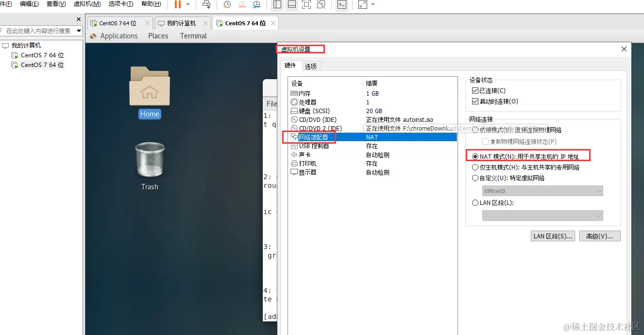This screenshot has width=644, height=335.
Task: Open the GNOME Places menu
Action: (x=158, y=36)
